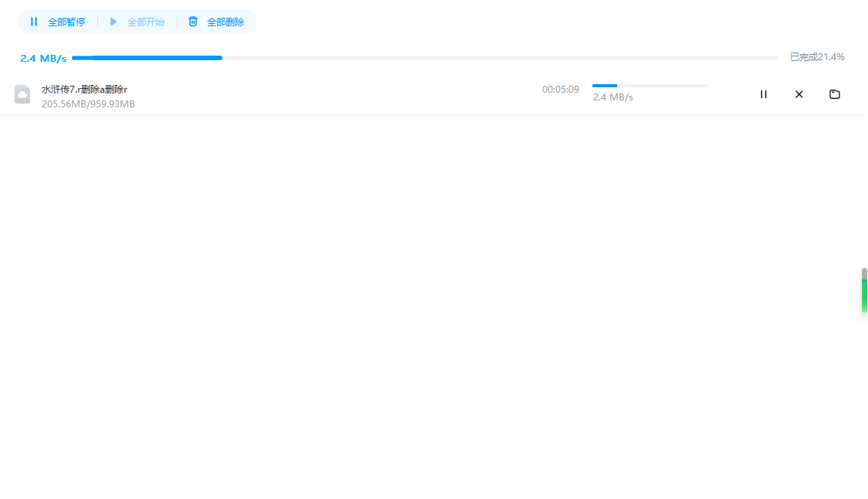Click the remaining time 00:05:09
868x499 pixels.
[560, 90]
